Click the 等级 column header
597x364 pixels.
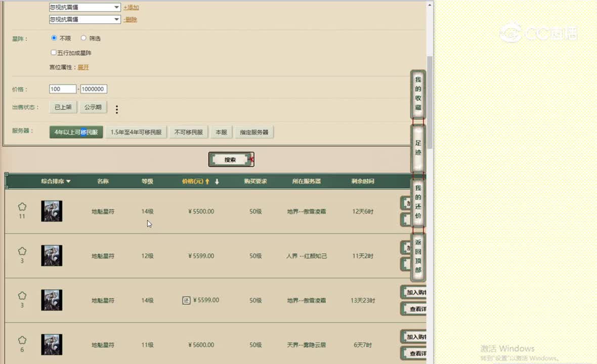[147, 181]
